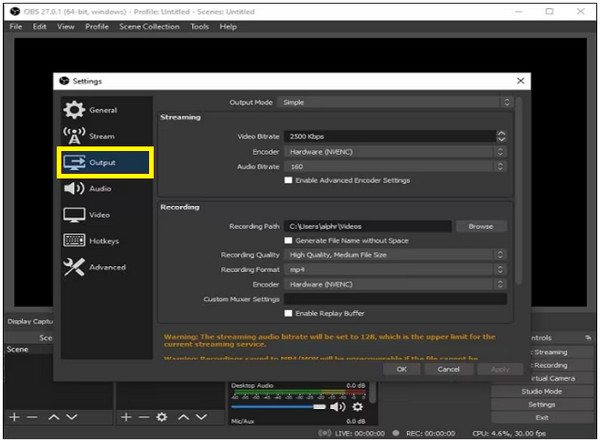Click the Virtual Camera button in main window
Image resolution: width=600 pixels, height=442 pixels.
click(561, 378)
